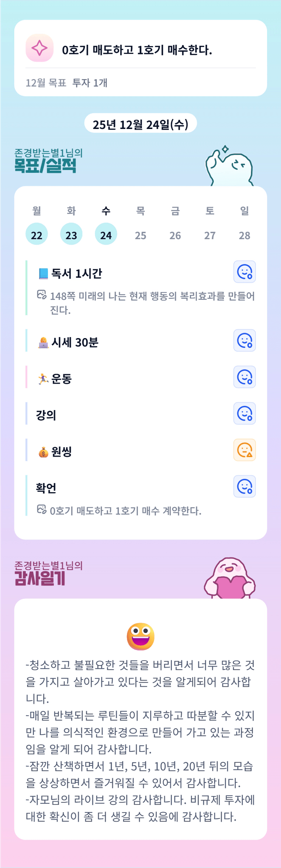Click smiley status icon for 운동
Screen dimensions: 281x868
tap(244, 377)
